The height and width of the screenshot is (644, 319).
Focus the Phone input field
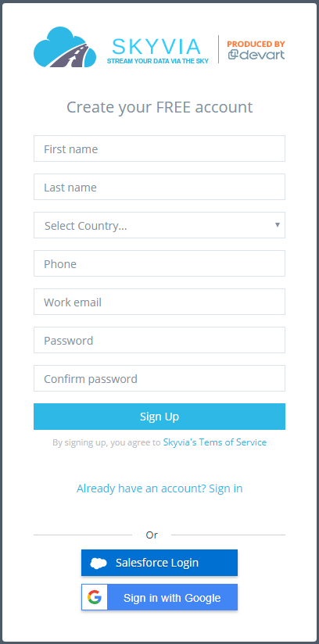[159, 263]
